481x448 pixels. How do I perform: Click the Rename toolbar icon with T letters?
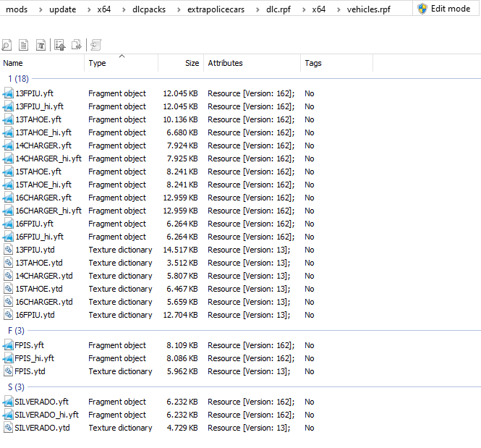coord(41,45)
